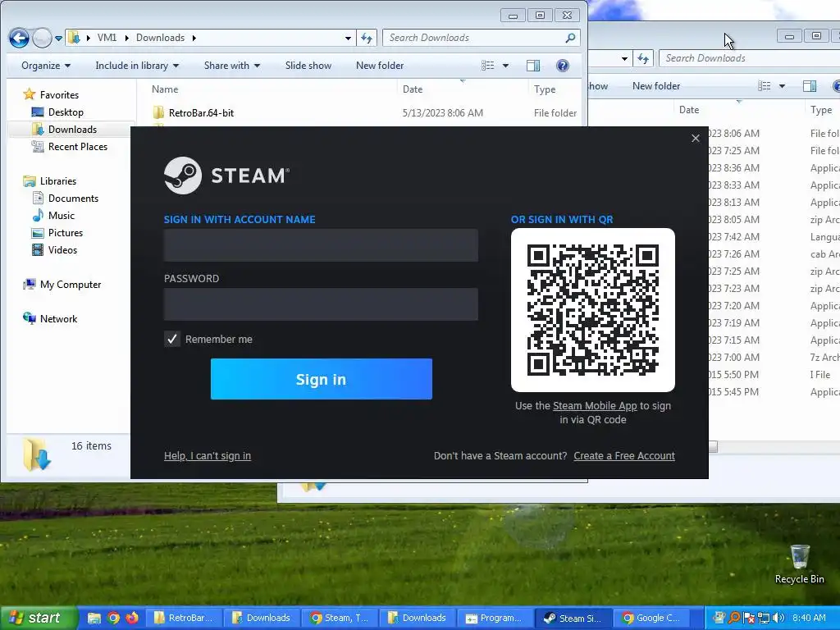Launch Chrome from quick launch

pyautogui.click(x=113, y=618)
